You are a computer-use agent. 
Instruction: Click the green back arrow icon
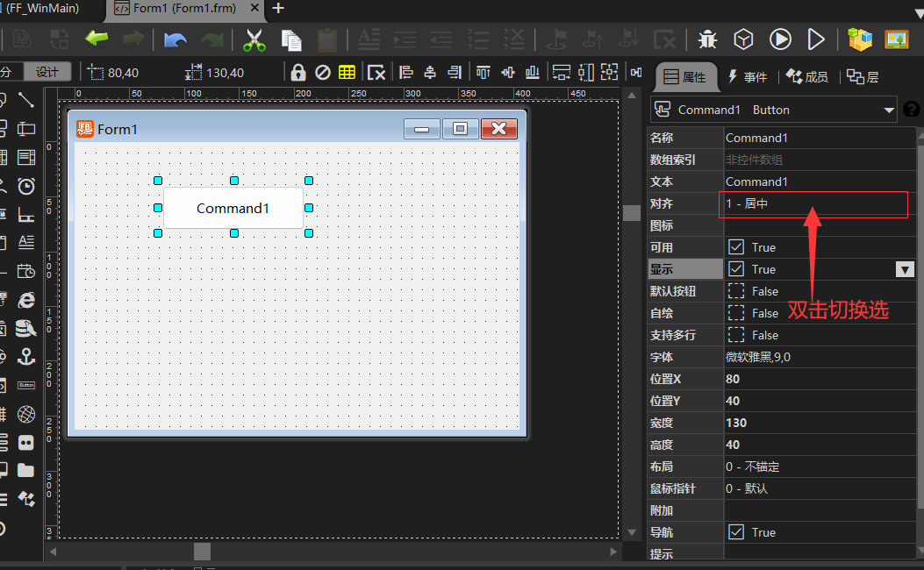[96, 39]
